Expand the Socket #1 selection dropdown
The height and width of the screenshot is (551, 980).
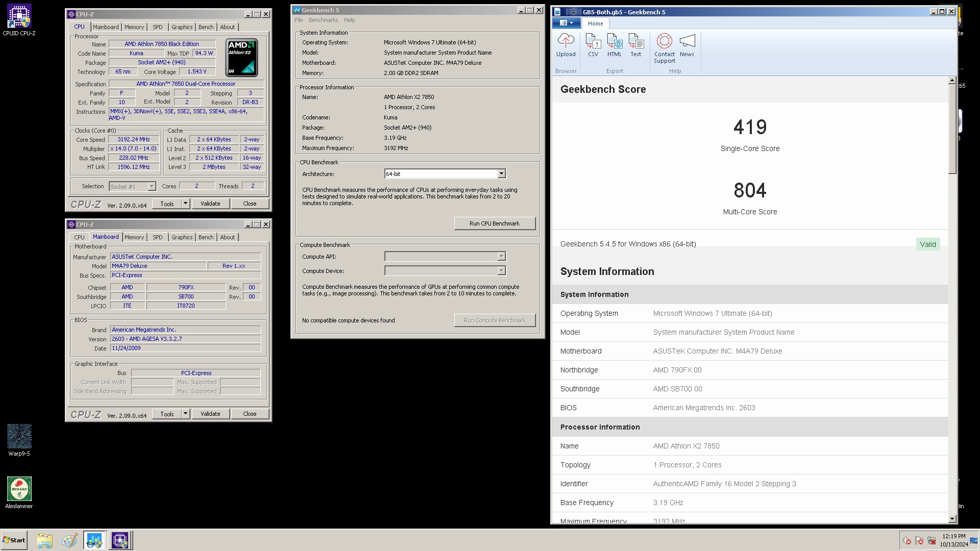pos(152,187)
